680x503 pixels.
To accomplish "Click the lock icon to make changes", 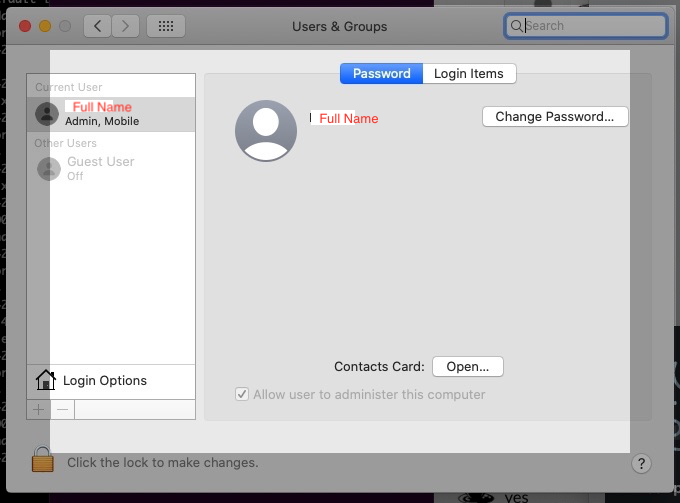I will 42,459.
